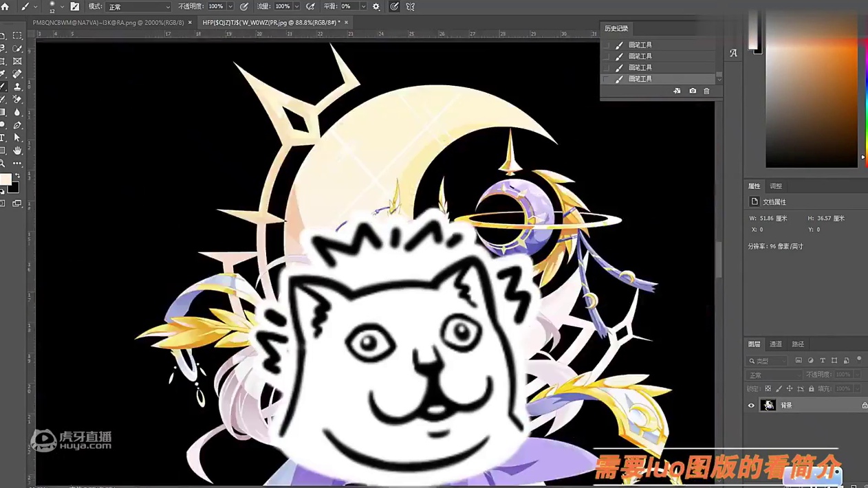Image resolution: width=868 pixels, height=488 pixels.
Task: Switch to the PM8QNCBWM@NA7VA png document tab
Action: (x=108, y=23)
